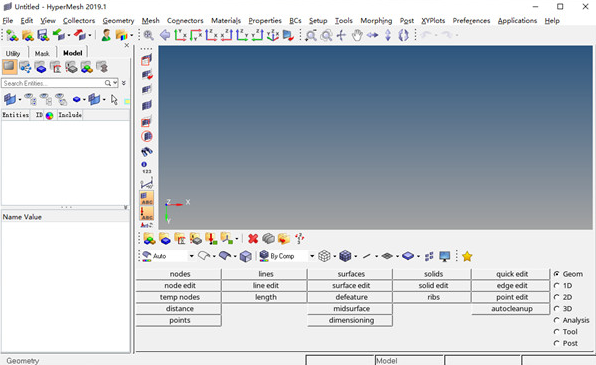Select the Post radio button
This screenshot has height=365, width=596.
(x=557, y=343)
